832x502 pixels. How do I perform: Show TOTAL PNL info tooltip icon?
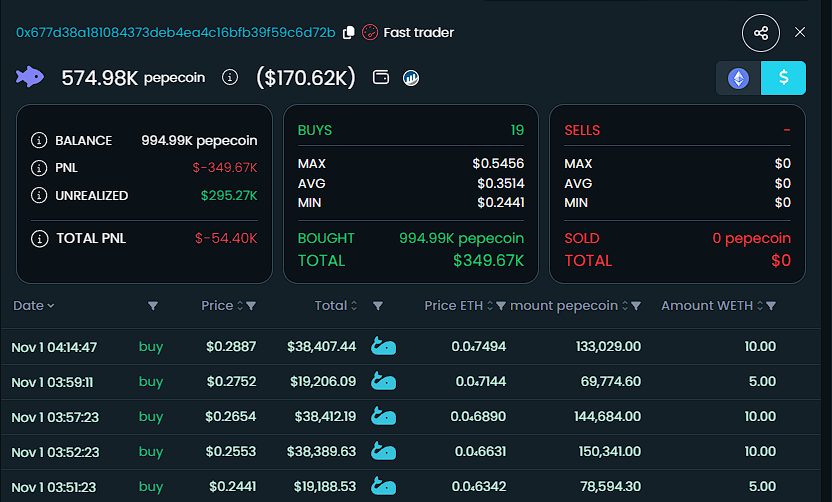(39, 239)
